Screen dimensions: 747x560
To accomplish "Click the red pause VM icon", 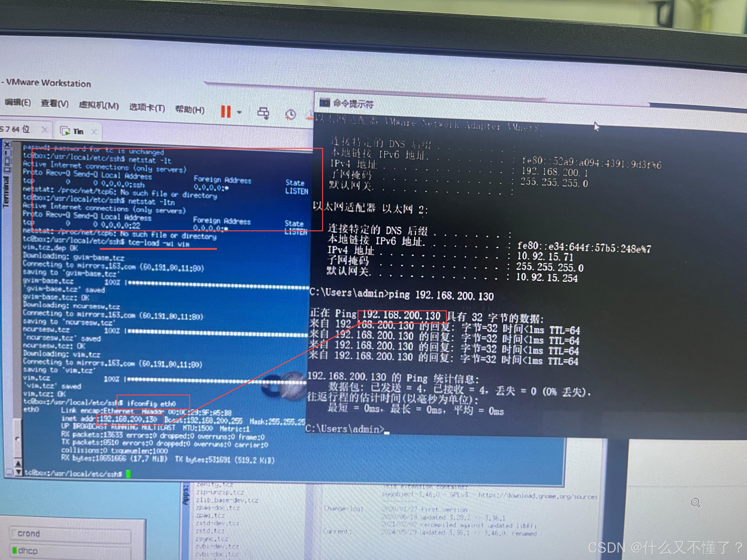I will click(x=226, y=111).
